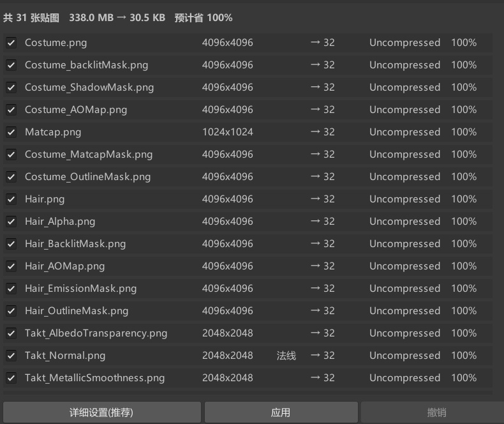
Task: Disable Takt_MetallicSmoothness.png checkbox
Action: point(11,378)
